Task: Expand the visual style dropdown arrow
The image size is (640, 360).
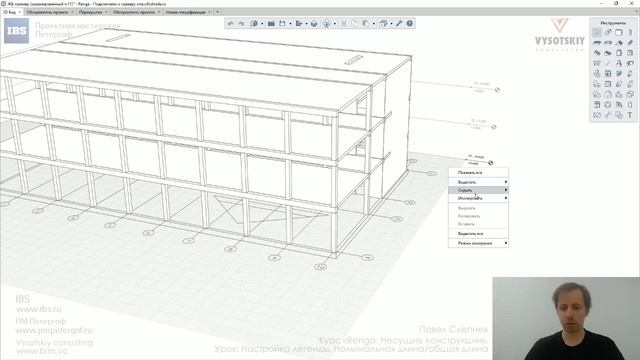Action: point(334,24)
